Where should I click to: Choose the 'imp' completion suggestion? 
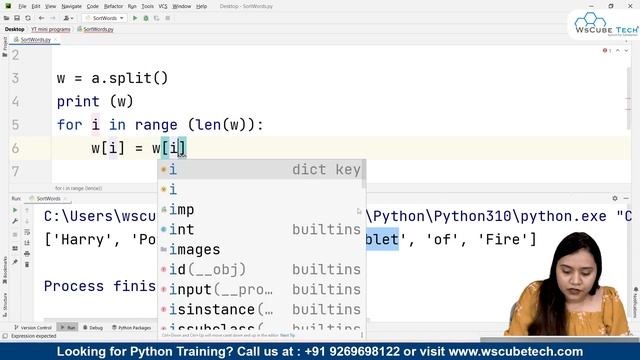[260, 209]
